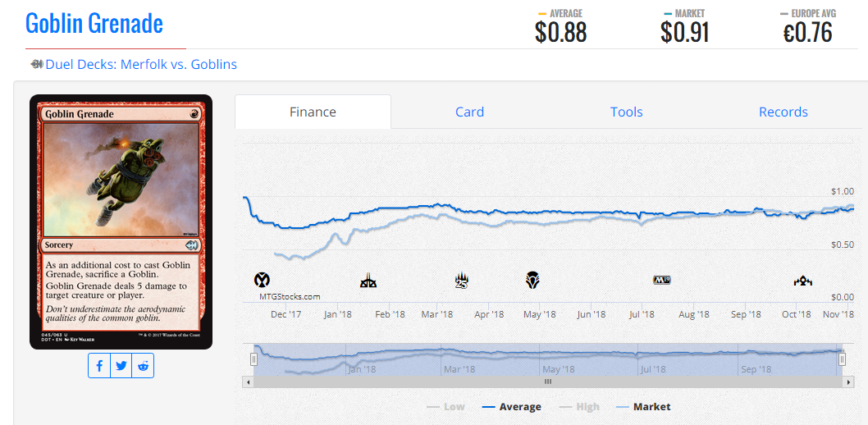The height and width of the screenshot is (425, 868).
Task: Click the Rivals of Ixalan set marker icon
Action: [368, 281]
